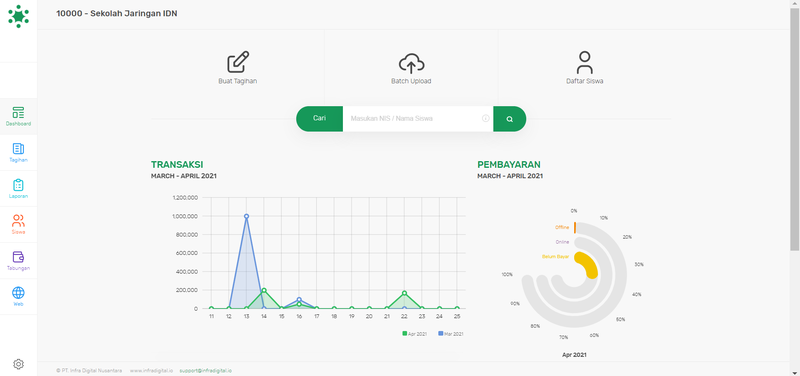800x376 pixels.
Task: Open the support@infradigital.io email link
Action: click(x=206, y=371)
